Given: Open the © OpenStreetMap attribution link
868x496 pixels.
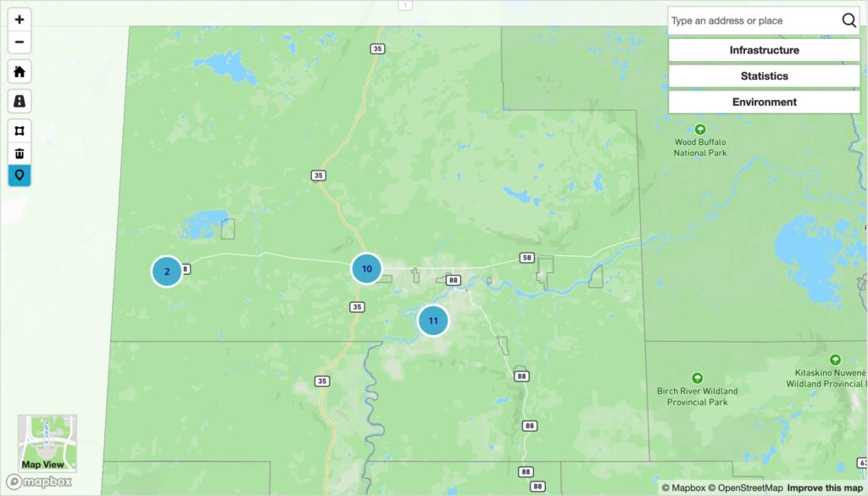Looking at the screenshot, I should [x=745, y=488].
